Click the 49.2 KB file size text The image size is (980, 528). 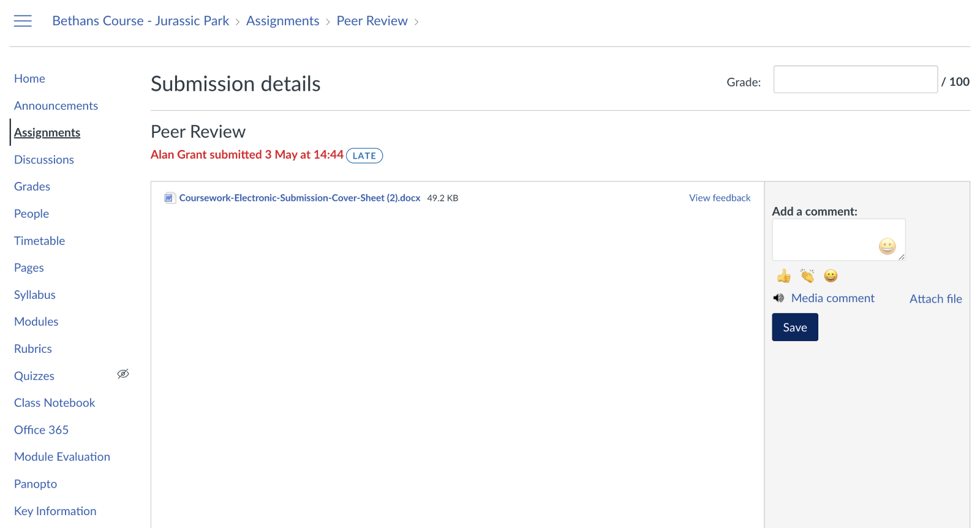click(442, 198)
